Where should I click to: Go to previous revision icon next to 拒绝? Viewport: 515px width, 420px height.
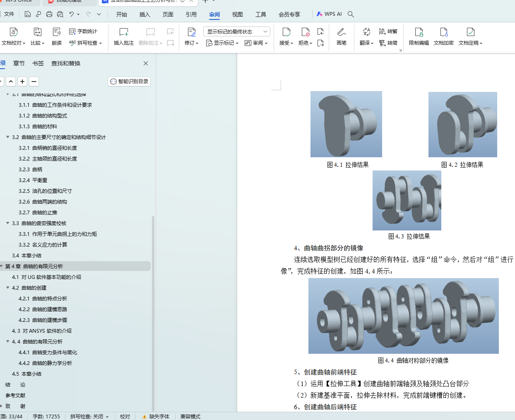pos(320,31)
